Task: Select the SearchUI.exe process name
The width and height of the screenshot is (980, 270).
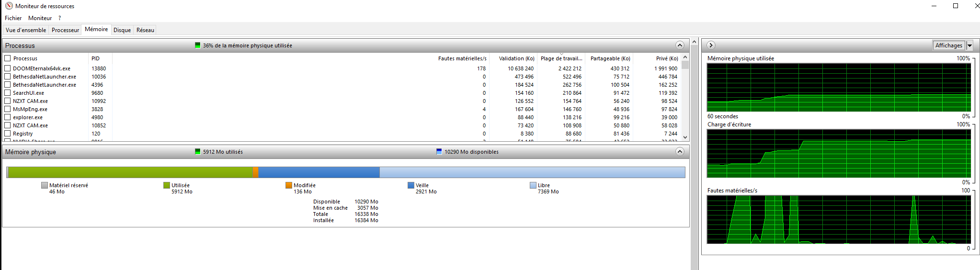Action: (28, 93)
